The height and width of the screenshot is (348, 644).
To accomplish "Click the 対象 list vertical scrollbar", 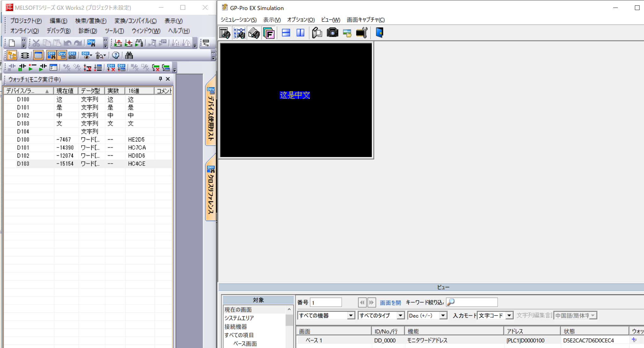I will (x=289, y=320).
